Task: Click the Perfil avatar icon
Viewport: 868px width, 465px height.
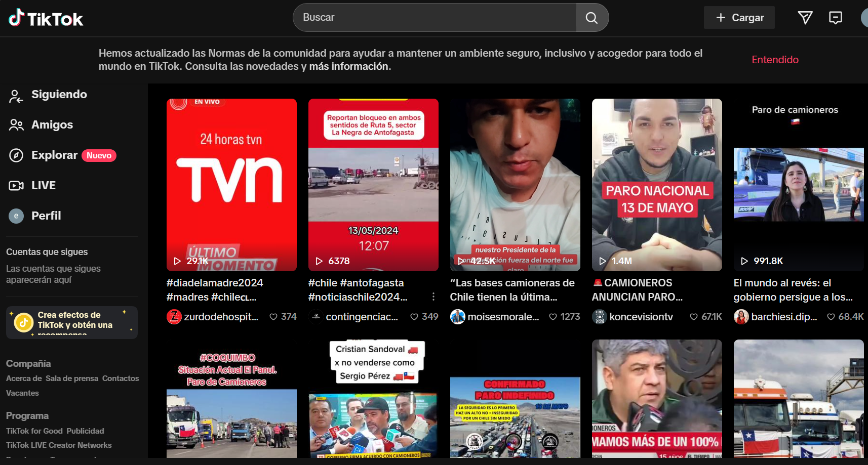Action: coord(16,216)
